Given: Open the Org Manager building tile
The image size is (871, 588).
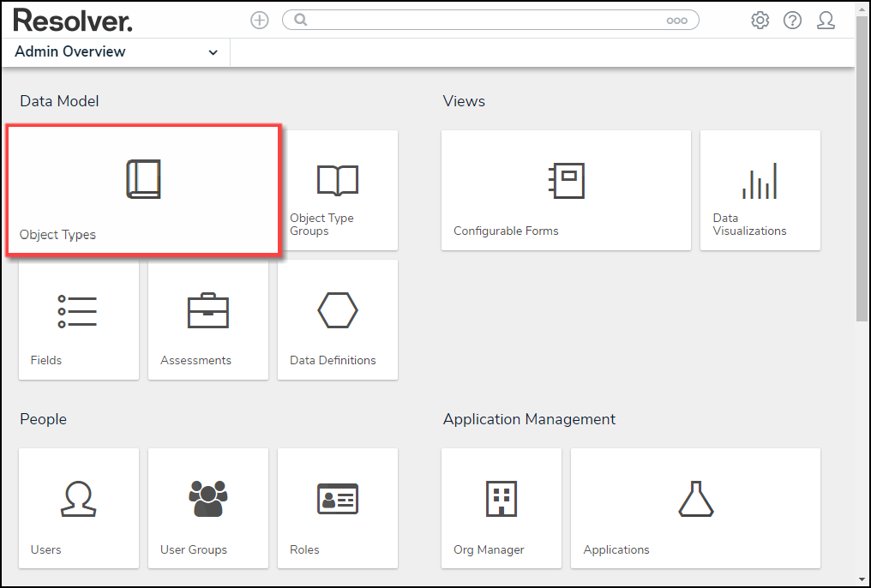Looking at the screenshot, I should coord(501,508).
